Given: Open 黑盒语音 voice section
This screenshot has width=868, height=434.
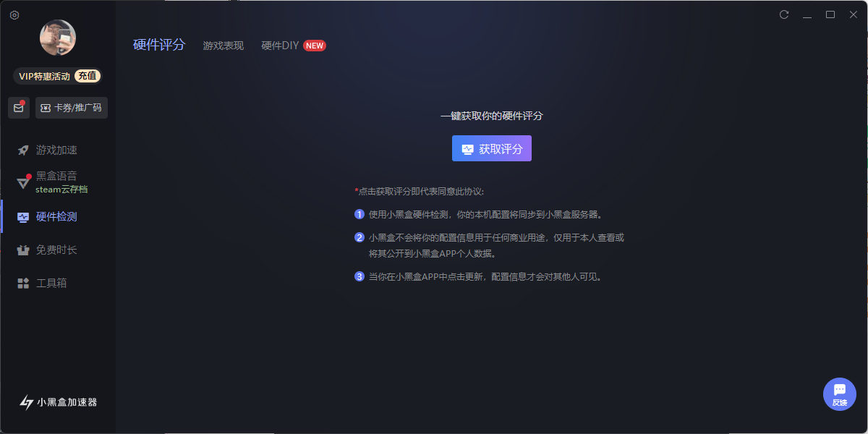Looking at the screenshot, I should [x=56, y=176].
